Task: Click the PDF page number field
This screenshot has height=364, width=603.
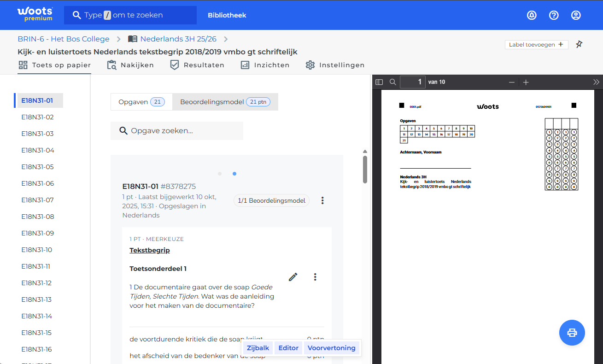Action: point(413,82)
